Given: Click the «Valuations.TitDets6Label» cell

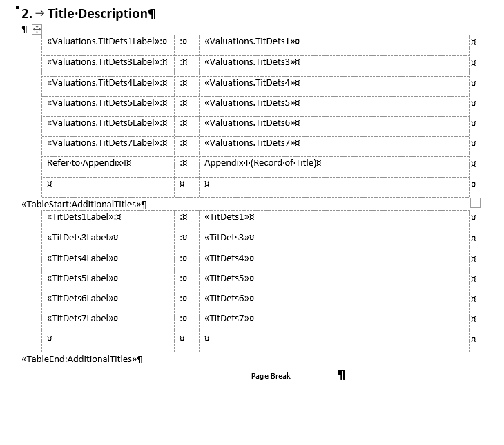Looking at the screenshot, I should click(x=108, y=126).
